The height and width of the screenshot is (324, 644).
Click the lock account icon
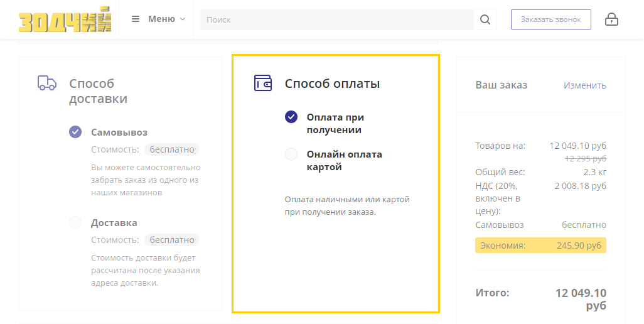611,19
